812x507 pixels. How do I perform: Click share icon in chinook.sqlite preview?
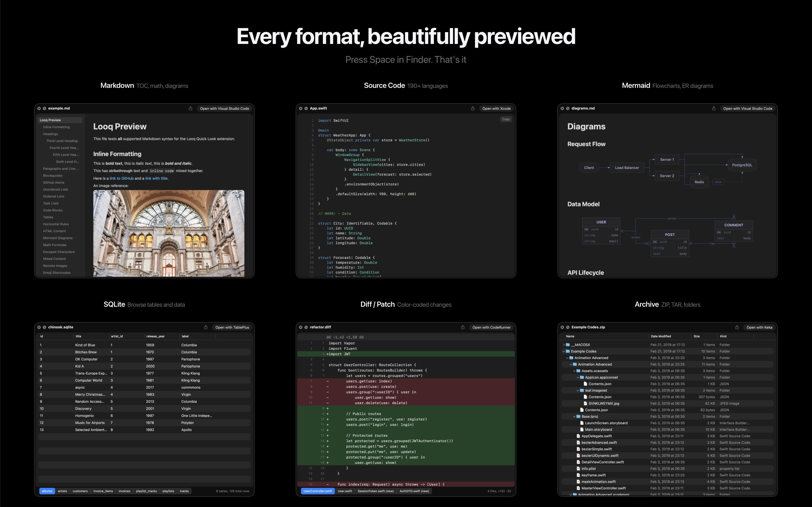206,327
